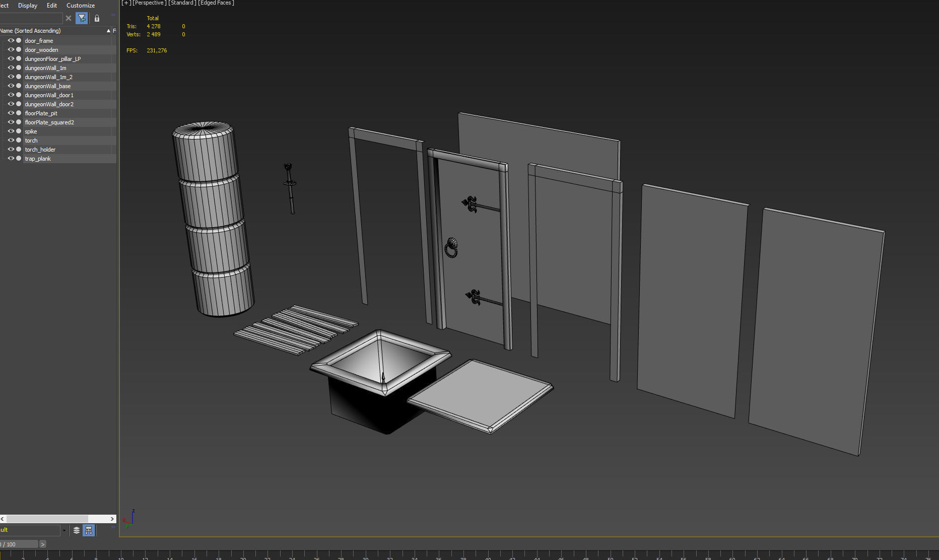
Task: Step time slider forward with > button
Action: point(43,544)
